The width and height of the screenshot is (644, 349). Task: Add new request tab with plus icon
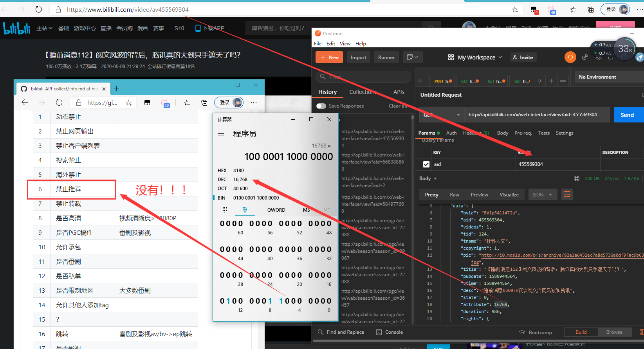coord(551,81)
